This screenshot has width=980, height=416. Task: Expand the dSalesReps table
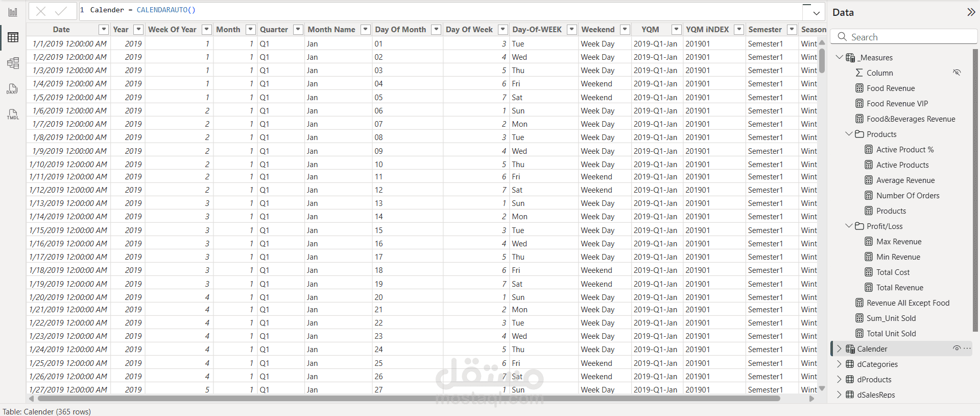click(839, 395)
